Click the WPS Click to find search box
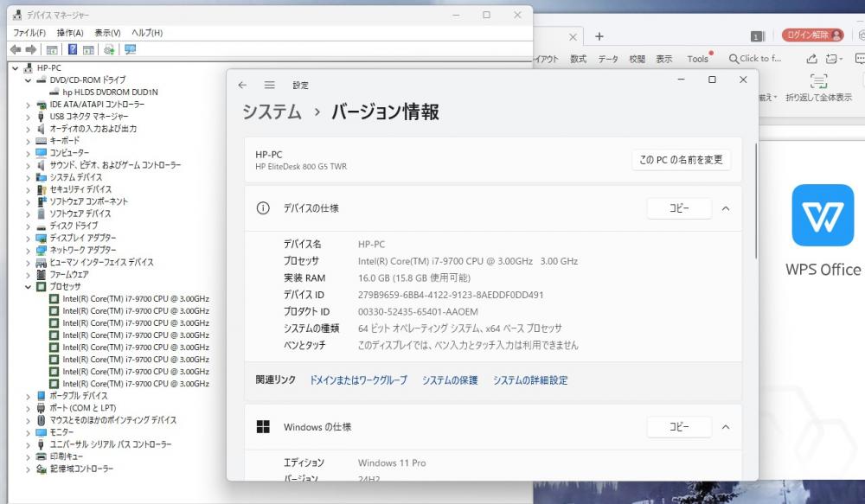 tap(755, 59)
